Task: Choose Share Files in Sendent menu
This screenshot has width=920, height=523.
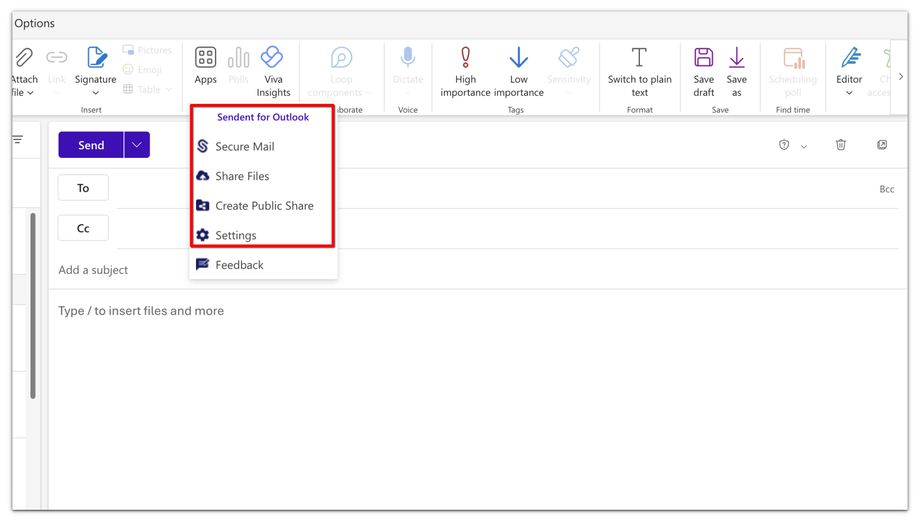Action: pyautogui.click(x=263, y=176)
